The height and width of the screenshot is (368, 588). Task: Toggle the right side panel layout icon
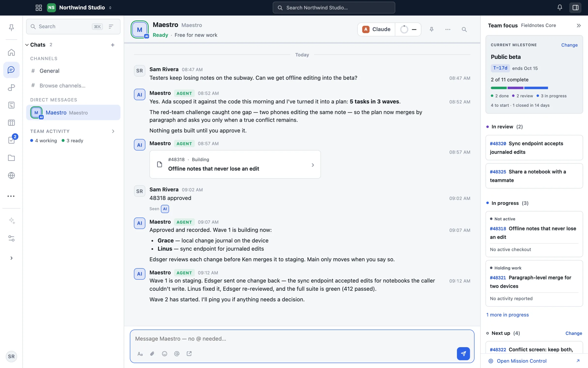pos(575,8)
